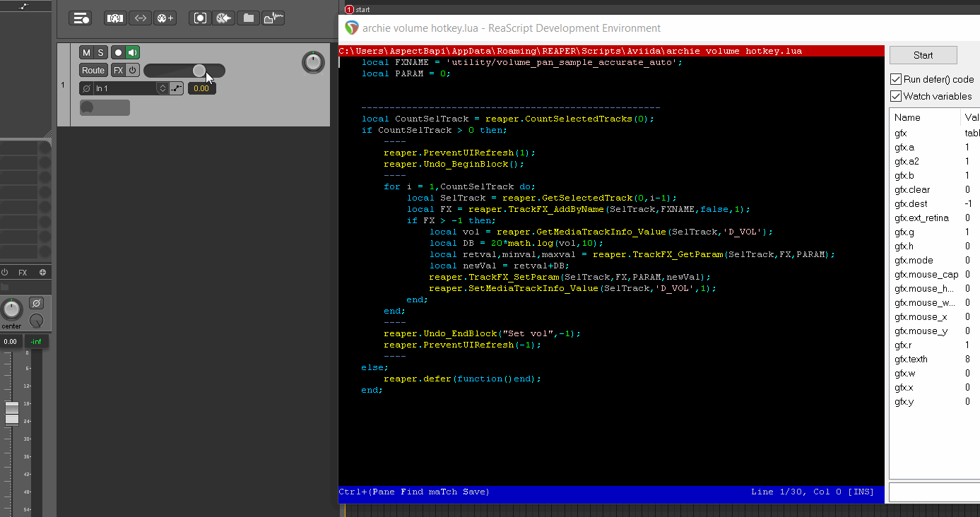Click the record-arm bracket toolbar icon
The image size is (980, 517).
pos(200,18)
